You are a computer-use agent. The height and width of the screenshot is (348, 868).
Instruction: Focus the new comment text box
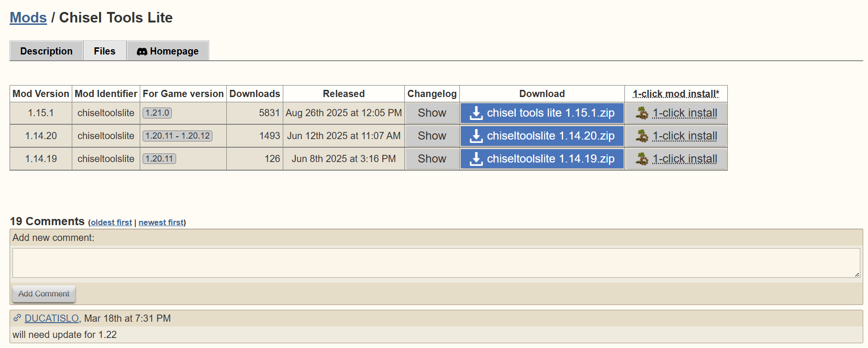[x=436, y=263]
